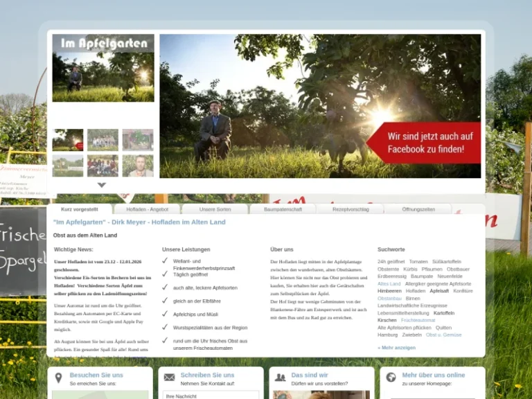Click the Apfelsaft keyword
Screen dimensions: 532x399
[439, 291]
